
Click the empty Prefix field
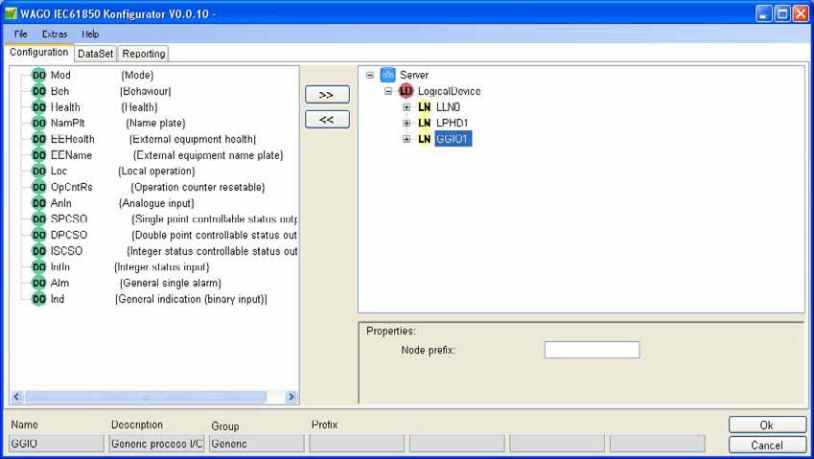(x=357, y=444)
